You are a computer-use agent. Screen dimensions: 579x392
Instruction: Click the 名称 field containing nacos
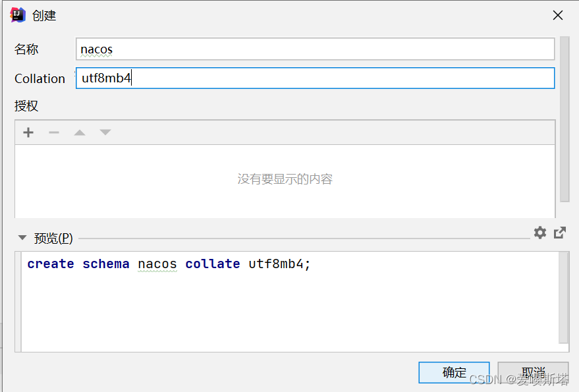tap(315, 49)
